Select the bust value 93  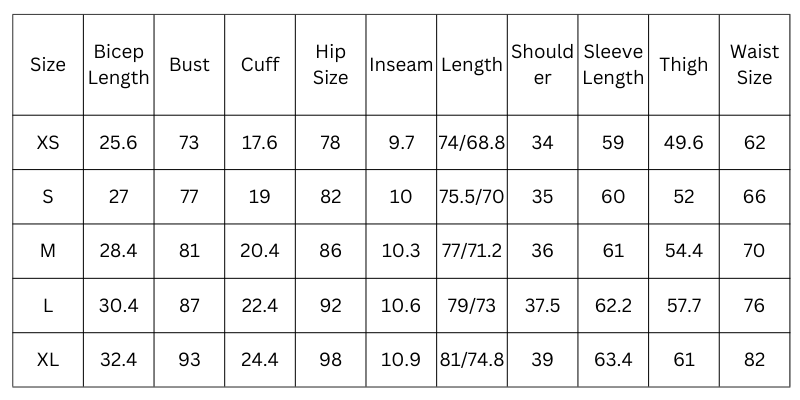[x=189, y=360]
